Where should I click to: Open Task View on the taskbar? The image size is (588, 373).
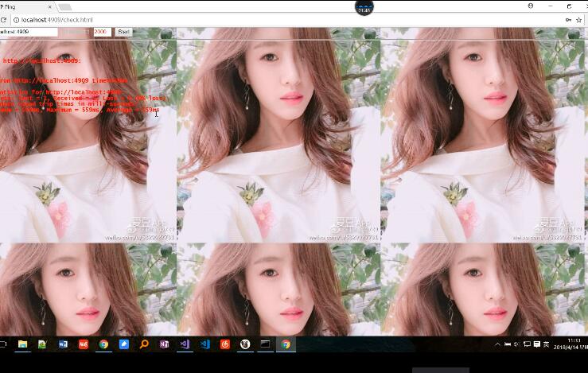3,344
